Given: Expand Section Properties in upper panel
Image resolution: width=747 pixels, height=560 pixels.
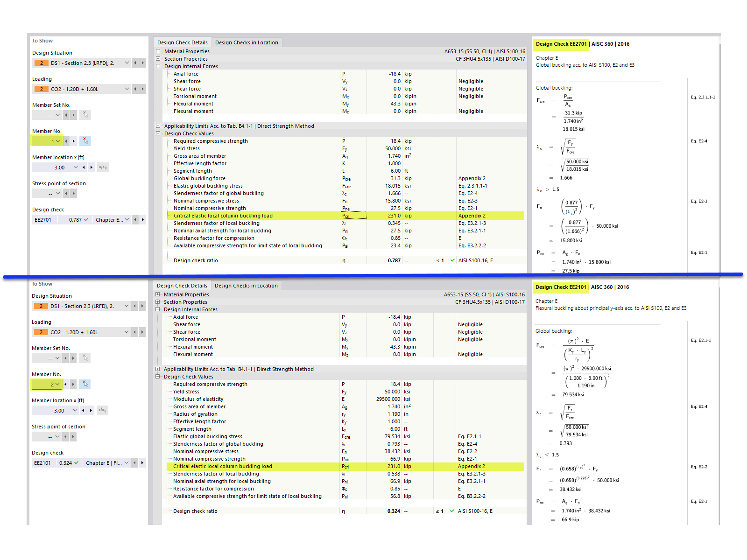Looking at the screenshot, I should [x=158, y=59].
